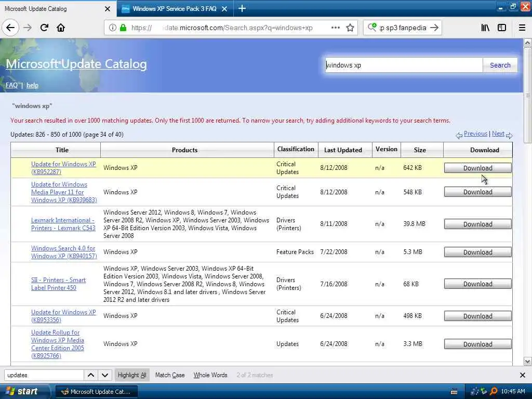Viewport: 532px width, 399px height.
Task: Close the Windows XP Service Pack 3 FAQ tab
Action: pos(224,9)
